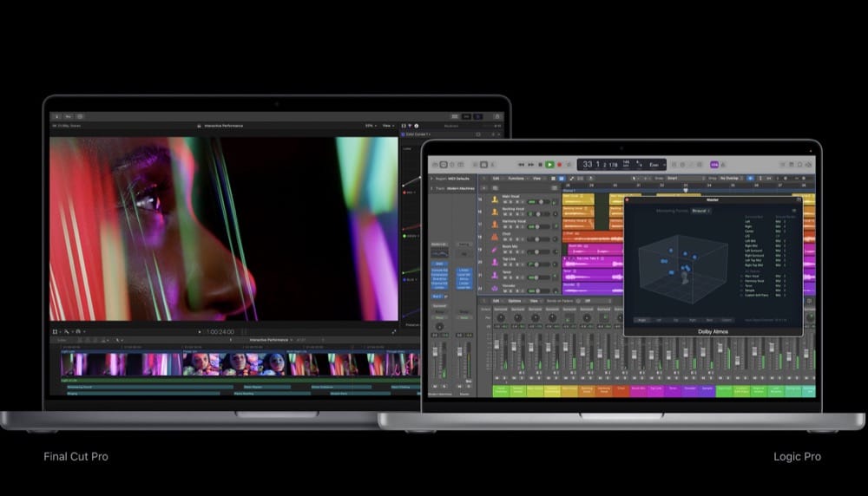Open the mixer's View menu in Logic Pro

(534, 301)
